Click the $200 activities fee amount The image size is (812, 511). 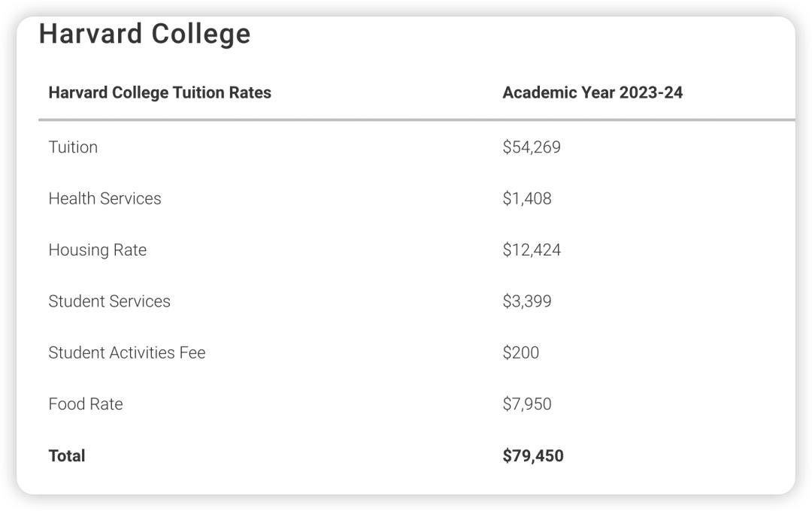[x=521, y=352]
